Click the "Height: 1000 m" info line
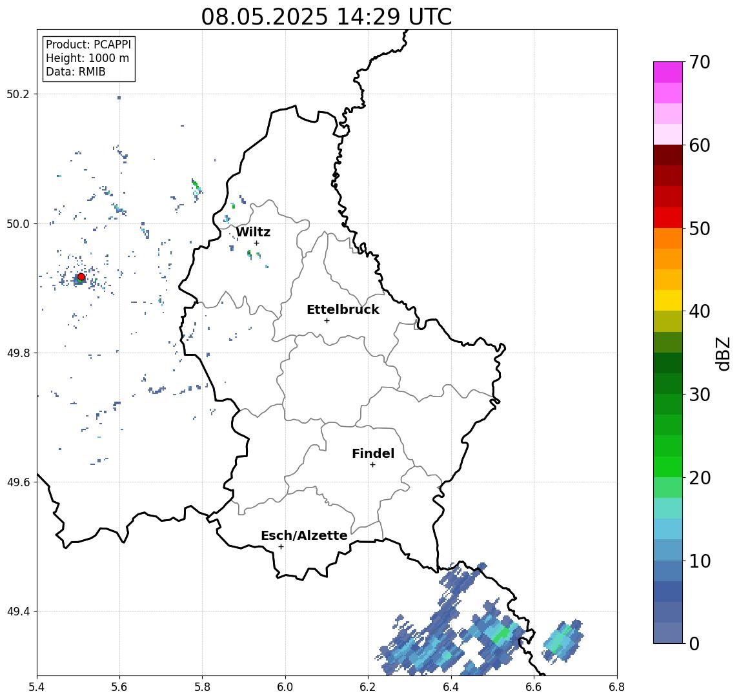Viewport: 739px width, 700px height. [x=87, y=58]
